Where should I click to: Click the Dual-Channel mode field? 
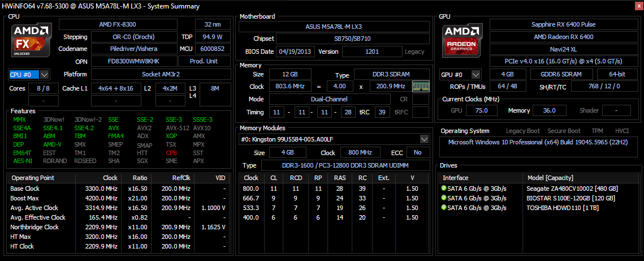click(330, 100)
